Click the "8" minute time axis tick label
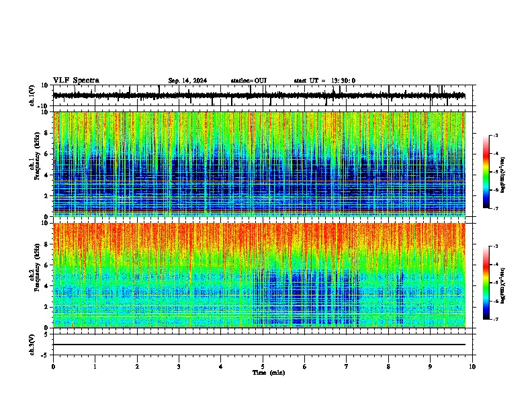 (x=388, y=367)
